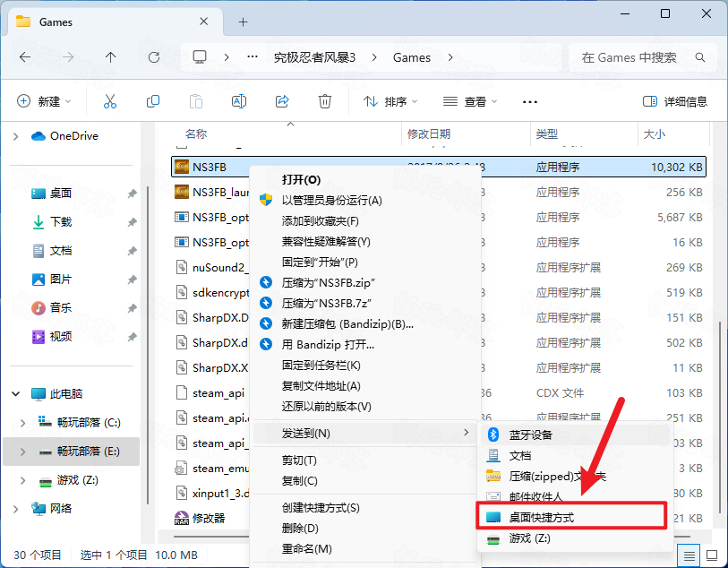This screenshot has height=568, width=728.
Task: Expand the 游戏 (Z:) drive node
Action: (22, 480)
